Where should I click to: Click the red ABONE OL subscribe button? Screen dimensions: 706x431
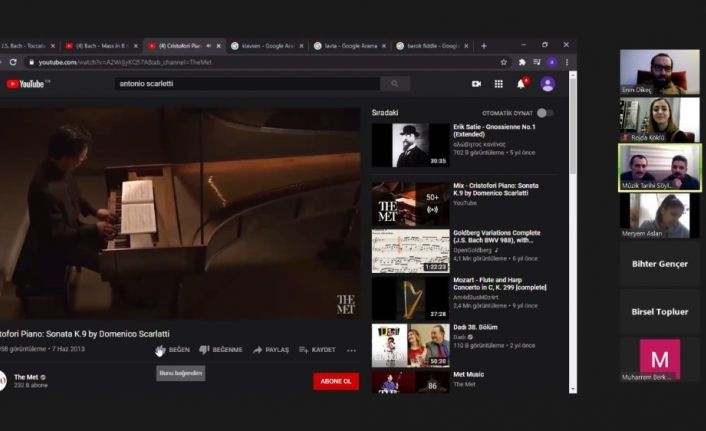336,381
